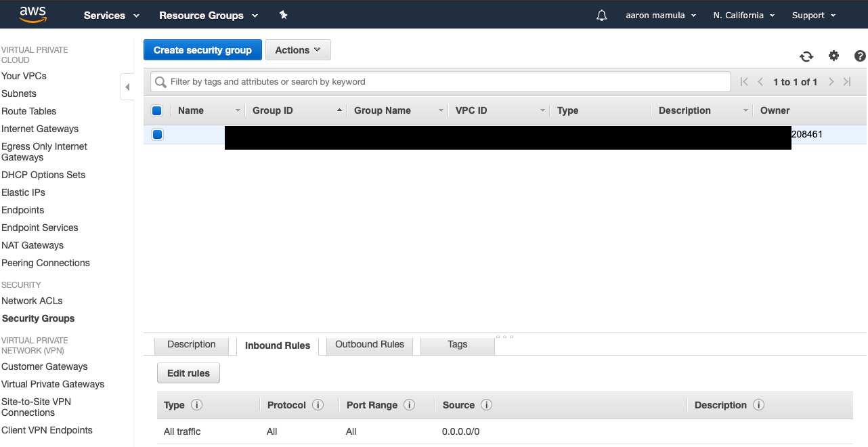Open the pin shortcuts icon
The height and width of the screenshot is (447, 868).
(x=283, y=15)
